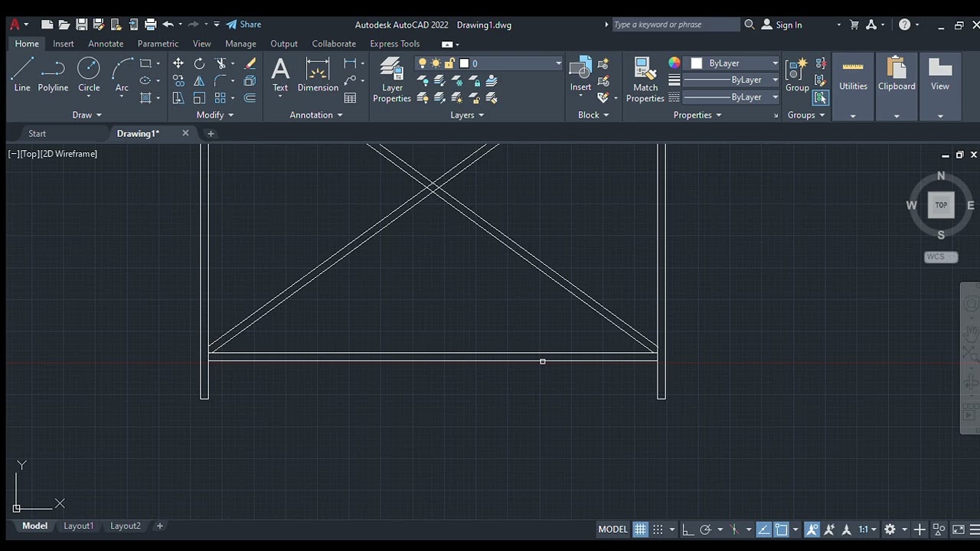This screenshot has height=551, width=980.
Task: Open the annotation scale 1:1 dropdown
Action: (x=867, y=530)
